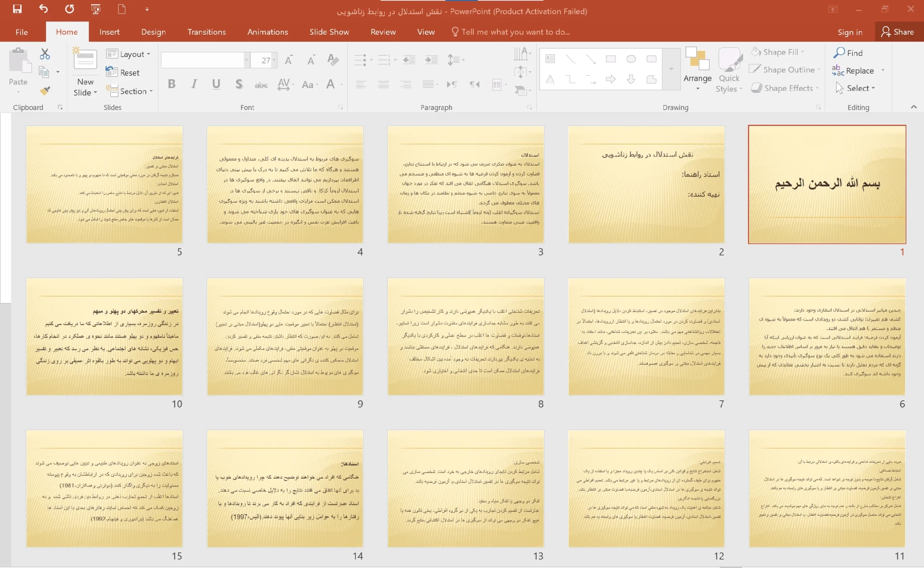Open the Slide Show tab
The image size is (924, 568).
click(x=329, y=32)
